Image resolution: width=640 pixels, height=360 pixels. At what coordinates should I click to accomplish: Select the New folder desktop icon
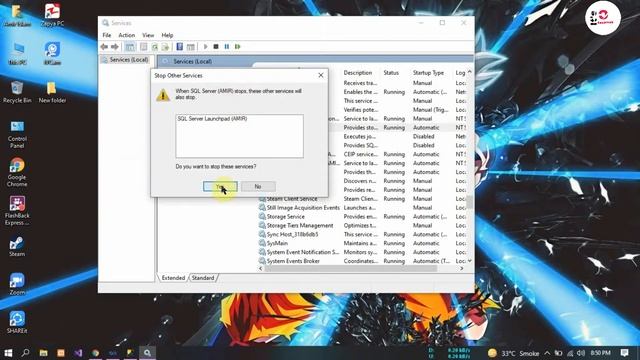point(52,92)
